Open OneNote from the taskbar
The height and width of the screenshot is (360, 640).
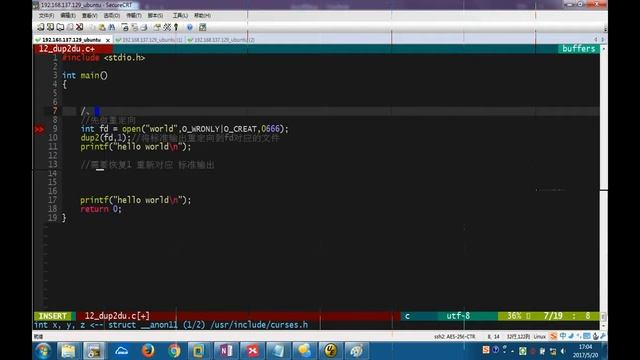pos(226,351)
